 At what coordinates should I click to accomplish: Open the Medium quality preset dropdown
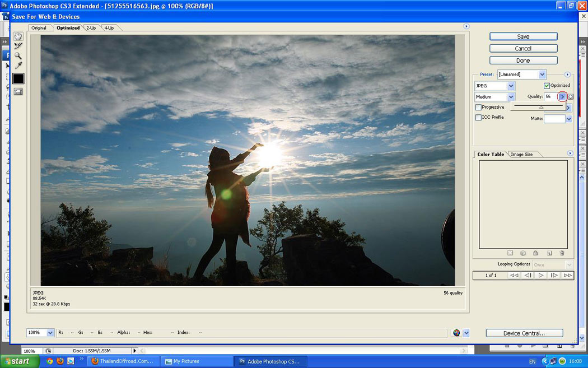coord(511,97)
